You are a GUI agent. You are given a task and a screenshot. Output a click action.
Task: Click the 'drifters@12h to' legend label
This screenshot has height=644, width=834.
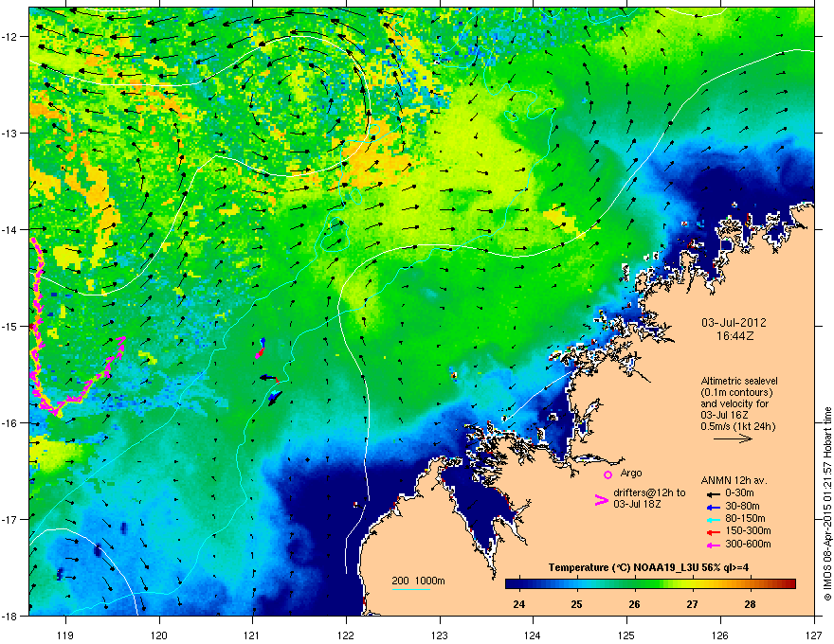point(649,493)
